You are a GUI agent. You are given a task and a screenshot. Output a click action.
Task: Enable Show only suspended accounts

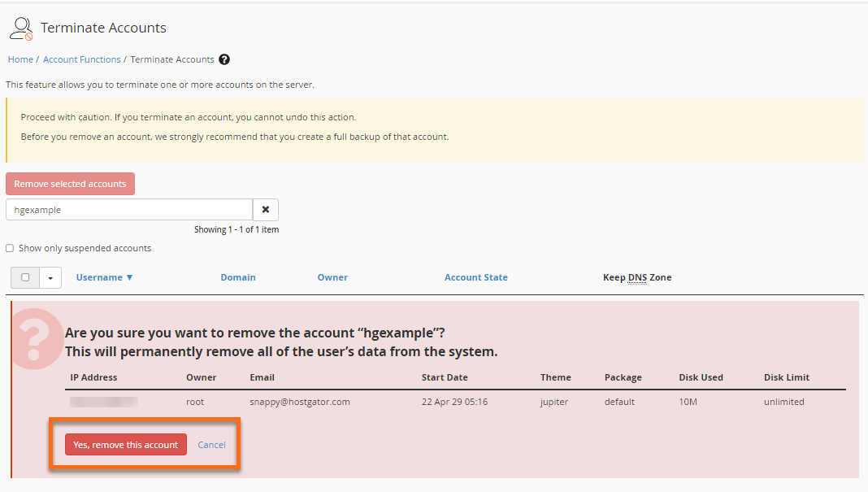(x=9, y=247)
